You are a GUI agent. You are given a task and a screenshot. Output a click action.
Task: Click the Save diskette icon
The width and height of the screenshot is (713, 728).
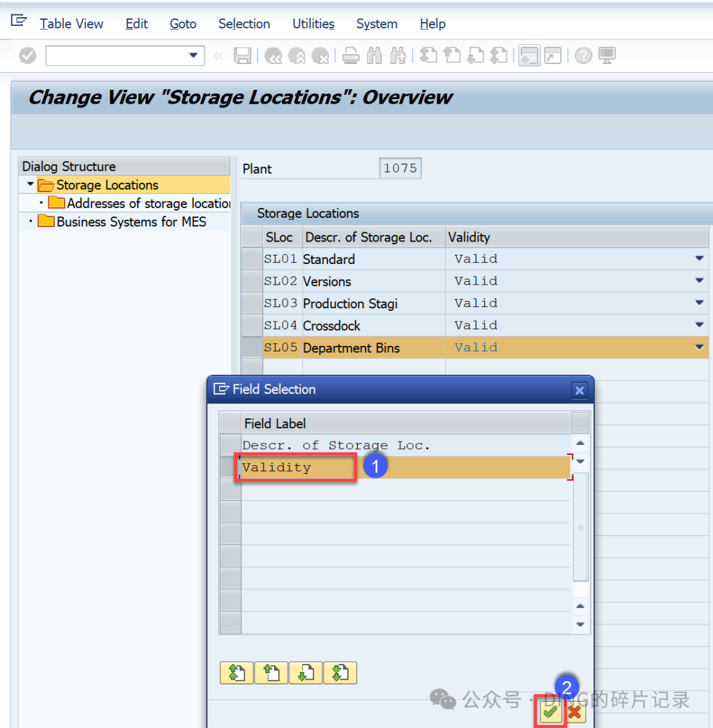pos(242,55)
